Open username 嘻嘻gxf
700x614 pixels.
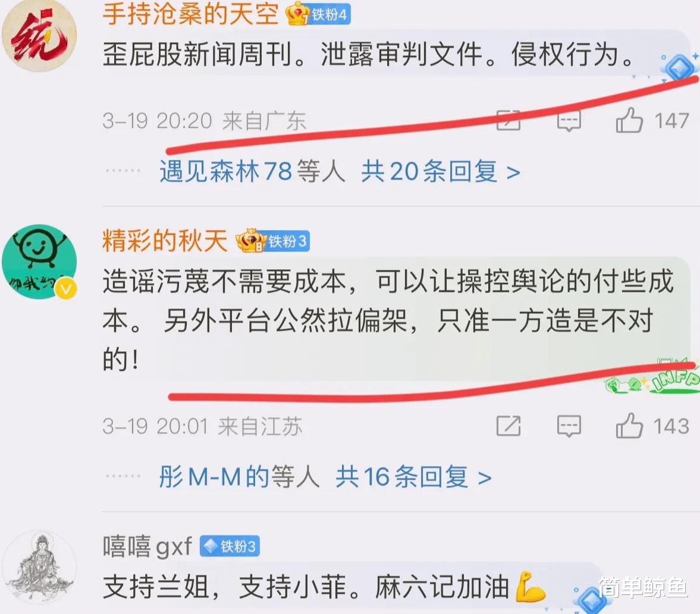147,547
